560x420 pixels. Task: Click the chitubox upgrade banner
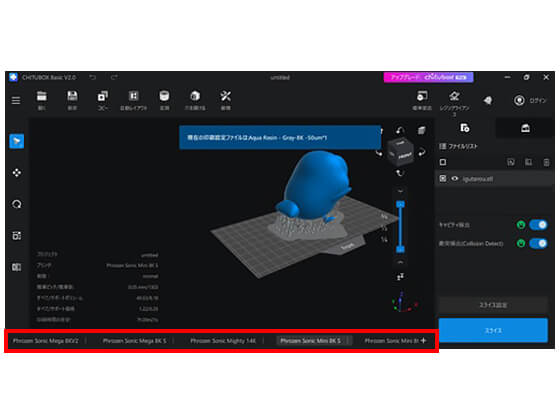pyautogui.click(x=429, y=77)
